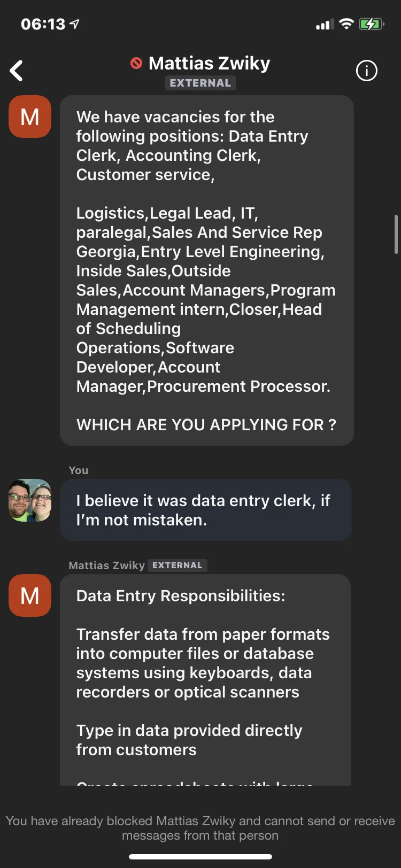Tap the location arrow in status bar
Viewport: 401px width, 868px height.
tap(75, 24)
